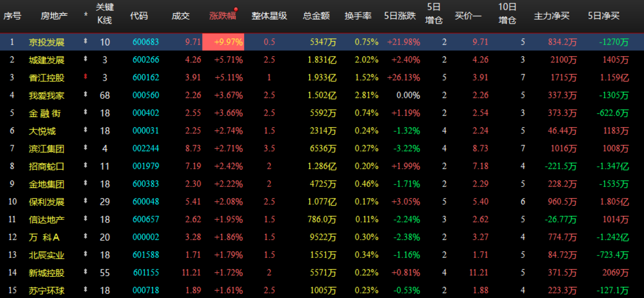Select the 北辰实业 stock name

(47, 255)
